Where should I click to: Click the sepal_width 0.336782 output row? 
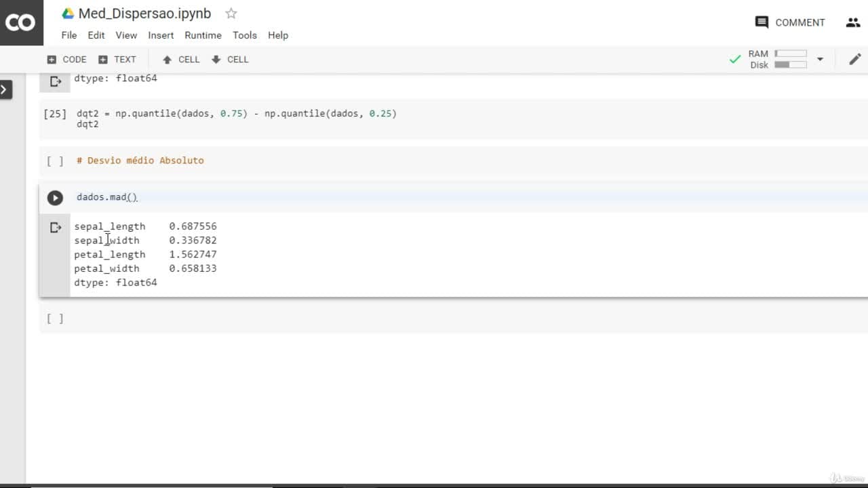tap(145, 241)
